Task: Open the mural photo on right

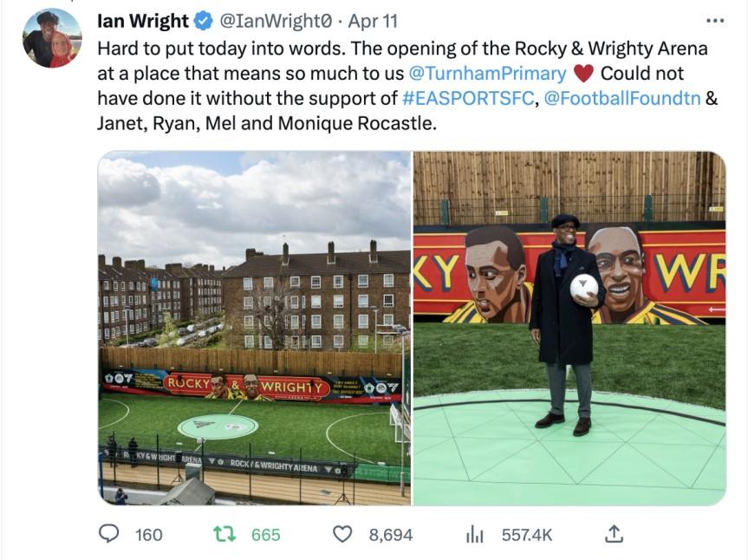Action: [x=569, y=328]
